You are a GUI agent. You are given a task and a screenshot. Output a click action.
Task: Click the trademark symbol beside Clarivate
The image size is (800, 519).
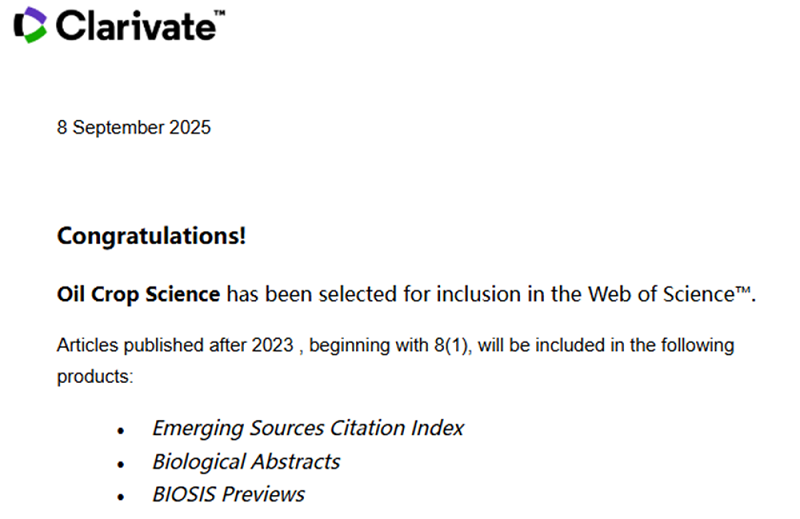coord(219,12)
